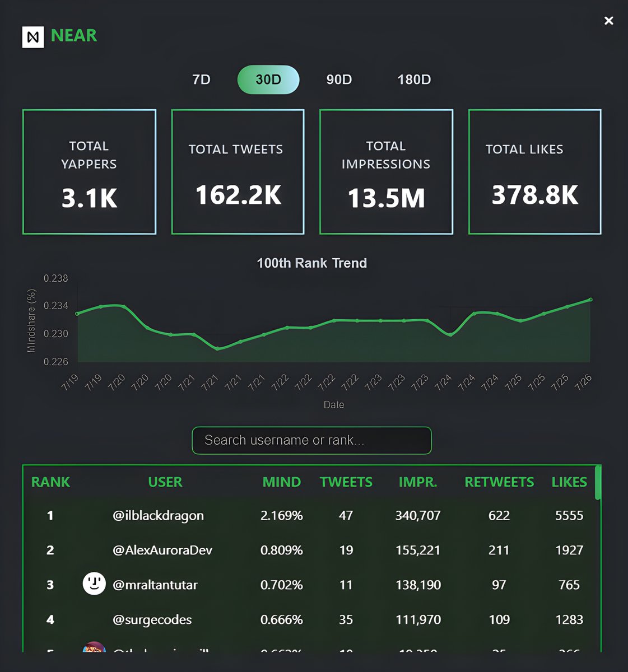This screenshot has height=672, width=628.
Task: Click the NEAR logo icon
Action: coord(33,37)
